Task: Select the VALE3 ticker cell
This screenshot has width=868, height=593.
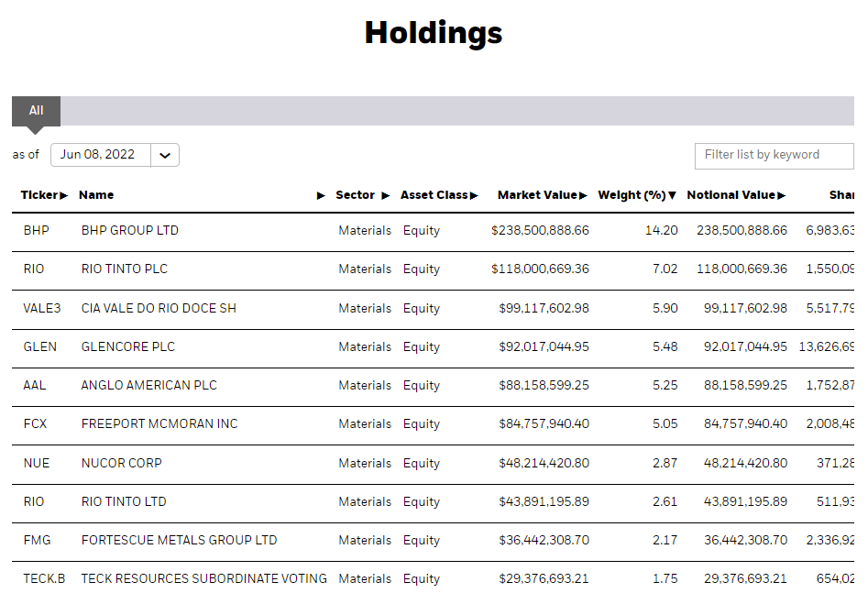Action: (42, 308)
